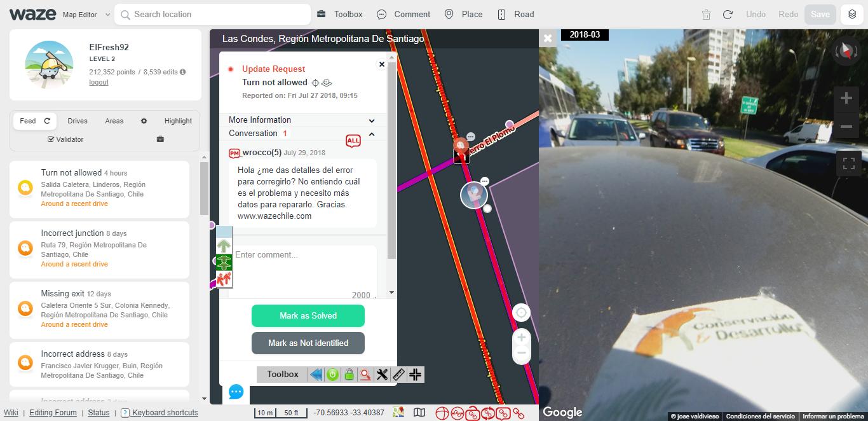Viewport: 868px width, 421px height.
Task: Open the ruler measurement tool in Toolbox
Action: click(398, 375)
